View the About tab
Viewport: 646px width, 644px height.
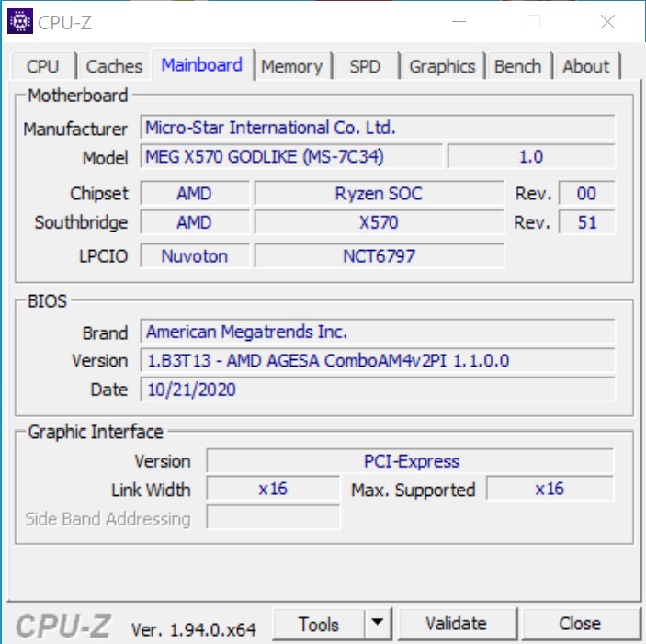pos(586,66)
